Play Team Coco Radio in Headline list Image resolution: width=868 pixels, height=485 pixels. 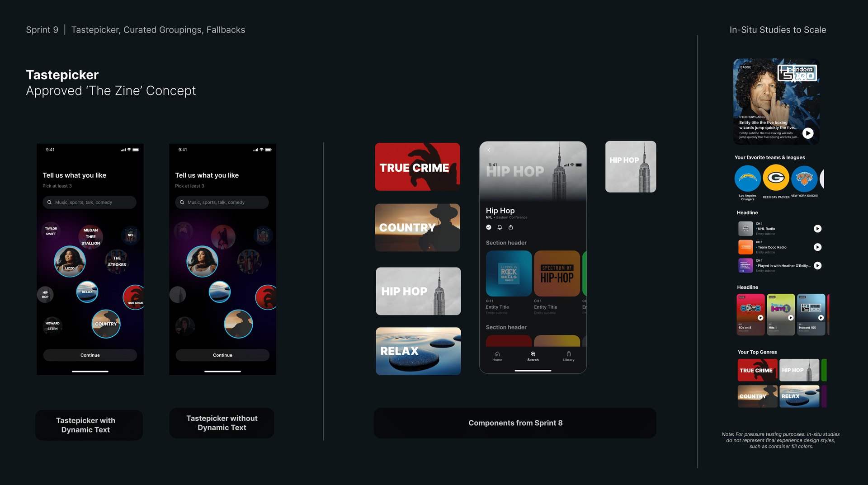(817, 247)
